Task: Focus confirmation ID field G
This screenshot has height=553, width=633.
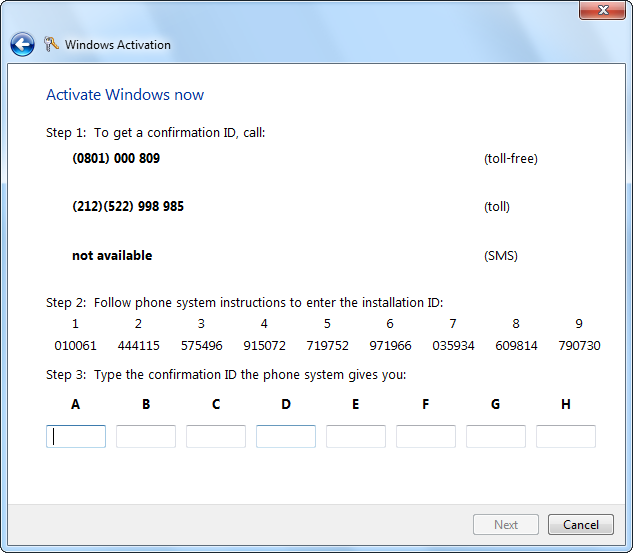Action: click(x=496, y=436)
